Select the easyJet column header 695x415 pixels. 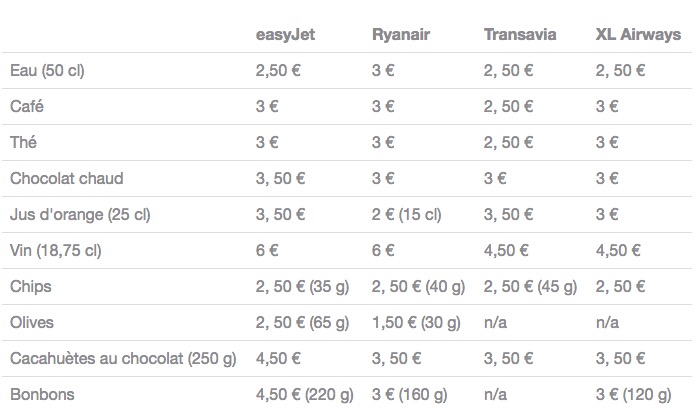[285, 35]
